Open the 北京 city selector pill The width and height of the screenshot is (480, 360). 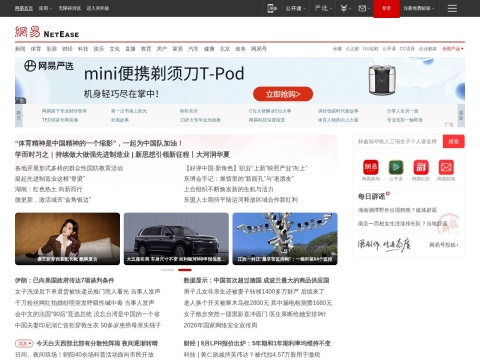pos(24,343)
